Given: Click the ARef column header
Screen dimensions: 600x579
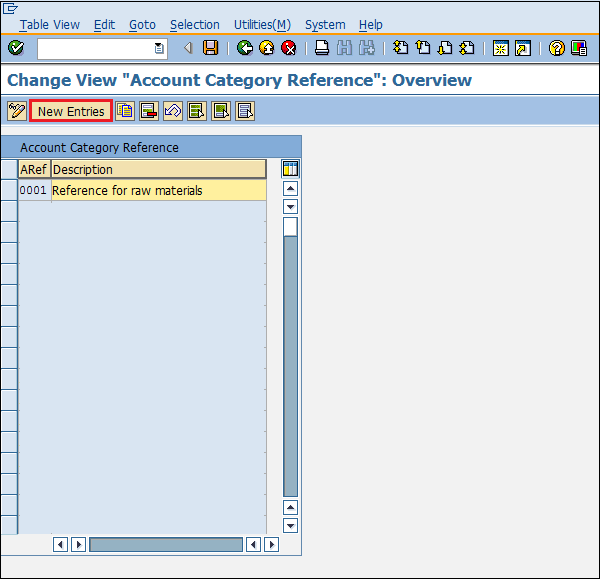Looking at the screenshot, I should 34,169.
